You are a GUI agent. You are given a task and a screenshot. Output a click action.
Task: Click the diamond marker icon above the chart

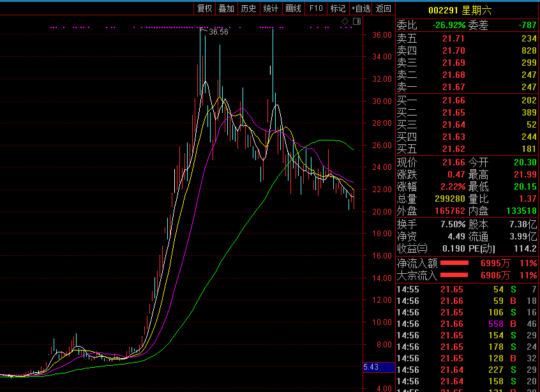(x=345, y=22)
